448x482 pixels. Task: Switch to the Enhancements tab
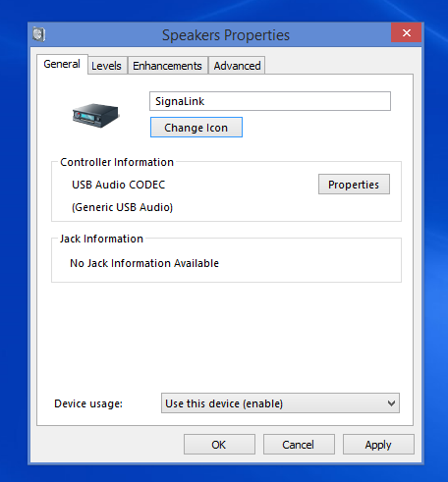(x=167, y=66)
